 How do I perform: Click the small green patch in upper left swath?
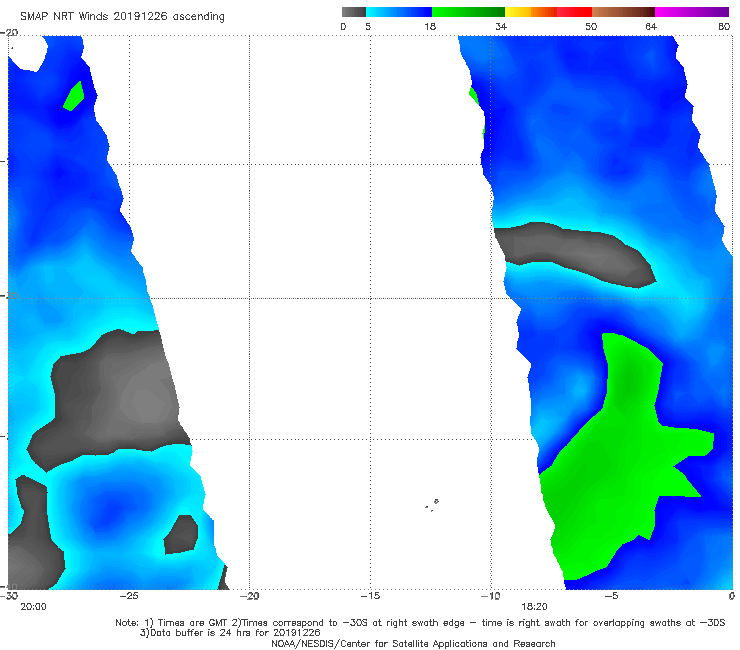coord(74,96)
